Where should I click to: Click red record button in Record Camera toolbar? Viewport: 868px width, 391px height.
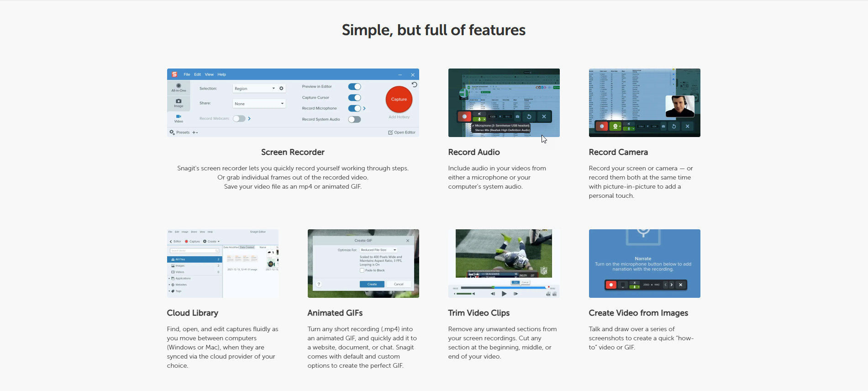[x=602, y=126]
